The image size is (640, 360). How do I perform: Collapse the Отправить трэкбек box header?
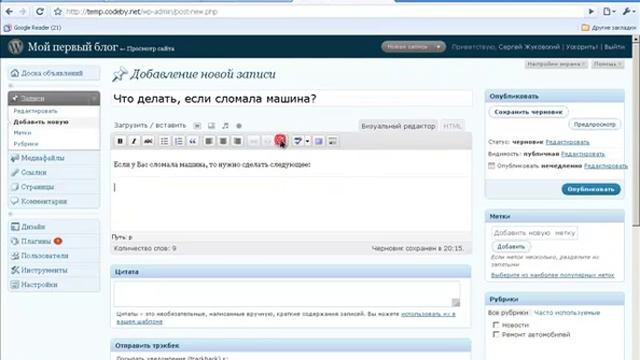(291, 345)
